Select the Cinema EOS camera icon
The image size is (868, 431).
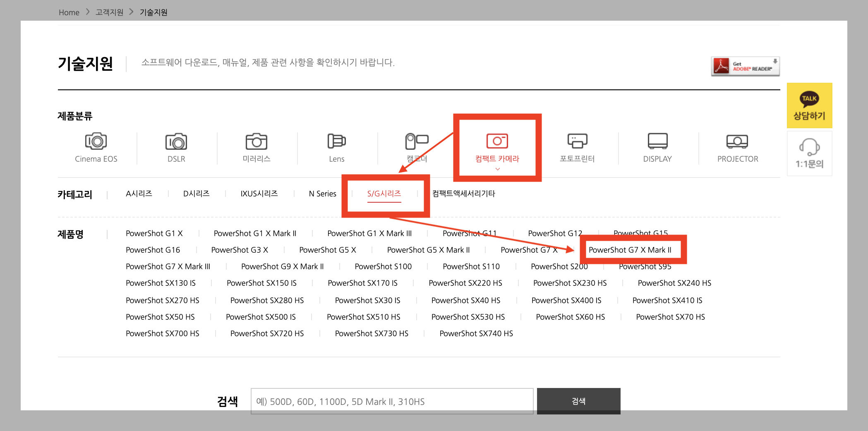(96, 141)
